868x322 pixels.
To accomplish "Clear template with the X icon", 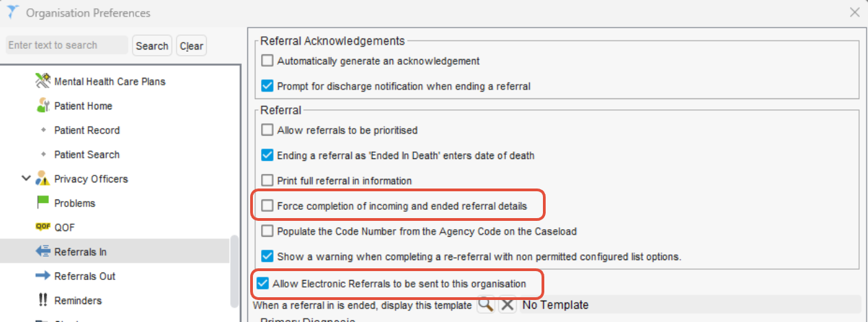I will click(x=507, y=304).
